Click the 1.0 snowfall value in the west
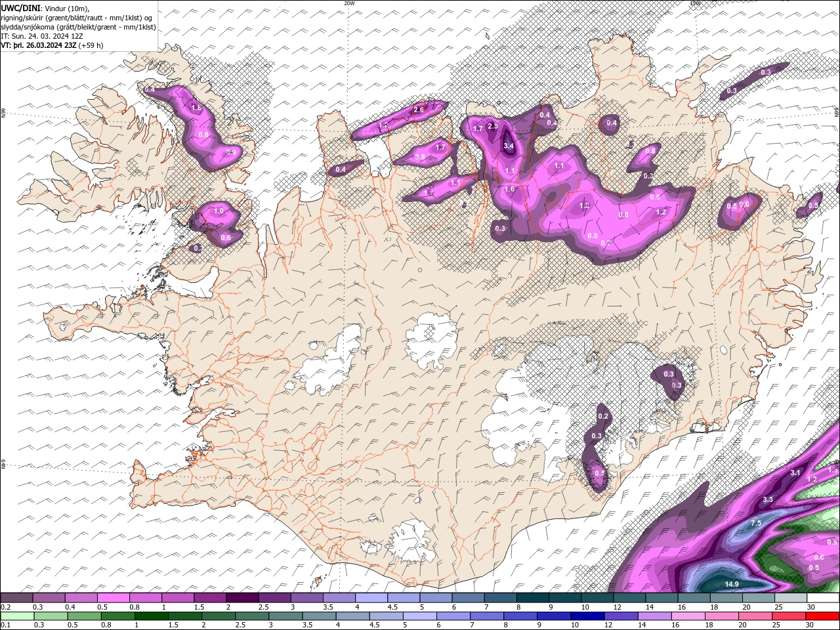 point(219,211)
